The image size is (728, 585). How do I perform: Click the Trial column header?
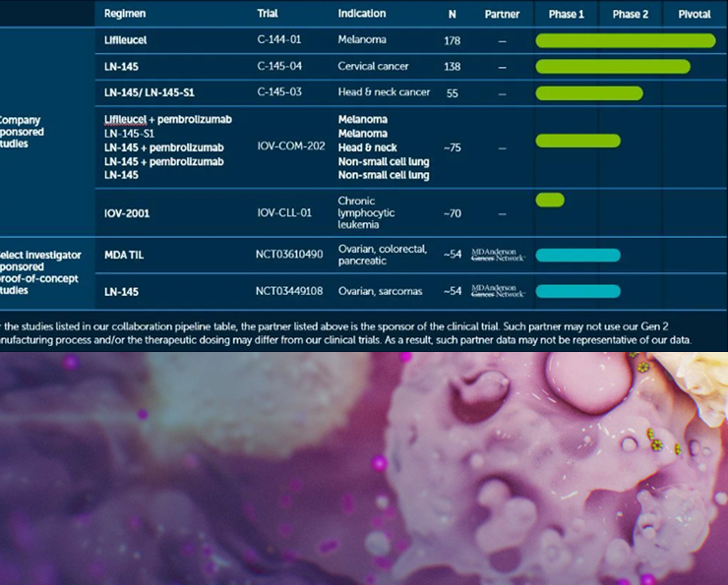(x=268, y=14)
